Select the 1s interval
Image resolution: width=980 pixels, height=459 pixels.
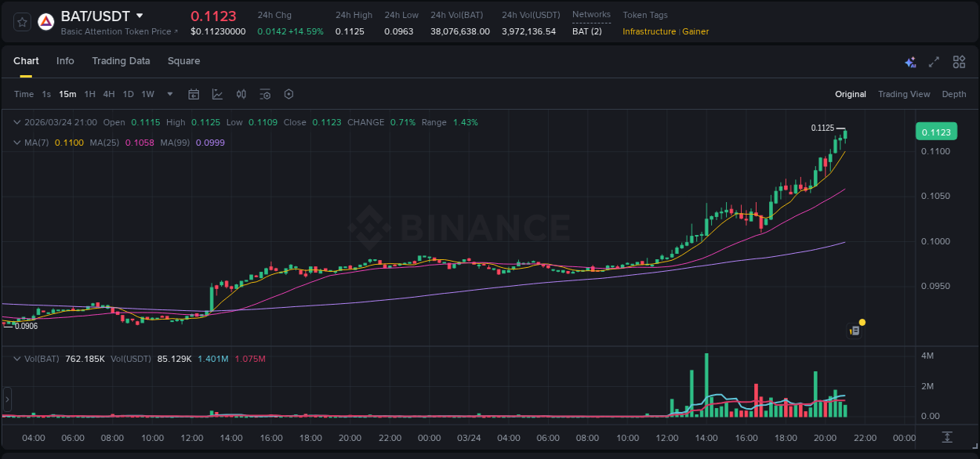[46, 94]
